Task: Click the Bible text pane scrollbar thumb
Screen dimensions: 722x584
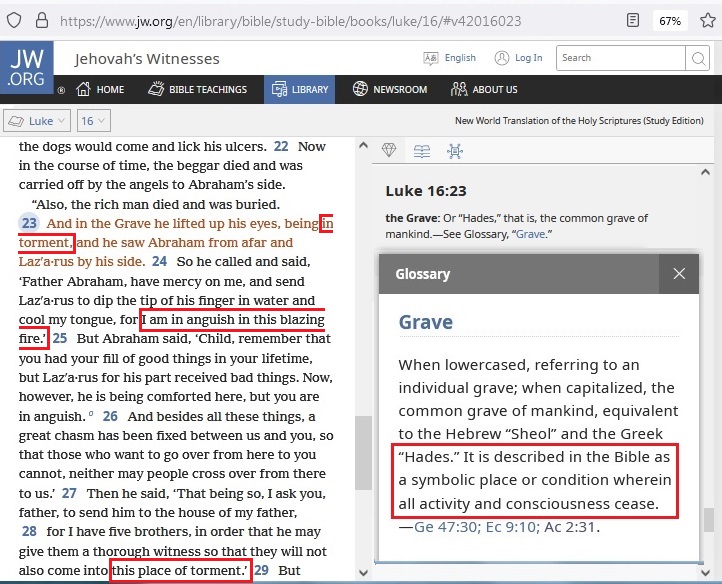Action: click(x=363, y=452)
